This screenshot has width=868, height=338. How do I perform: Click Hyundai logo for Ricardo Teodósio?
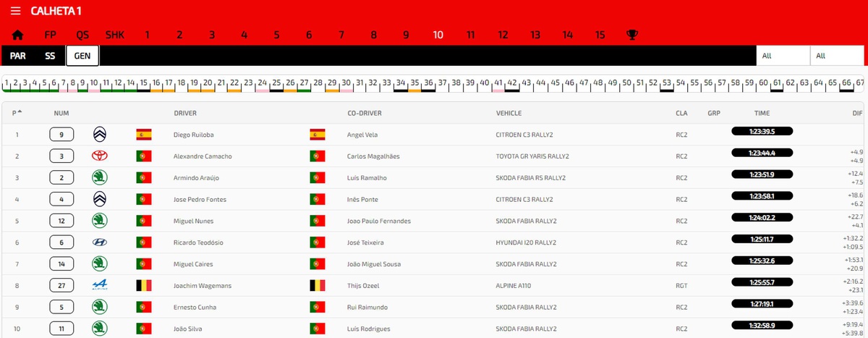pos(100,242)
